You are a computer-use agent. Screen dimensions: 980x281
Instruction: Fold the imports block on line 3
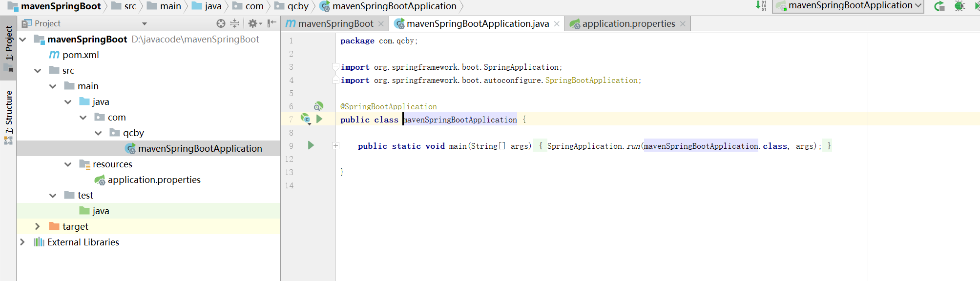click(x=335, y=67)
